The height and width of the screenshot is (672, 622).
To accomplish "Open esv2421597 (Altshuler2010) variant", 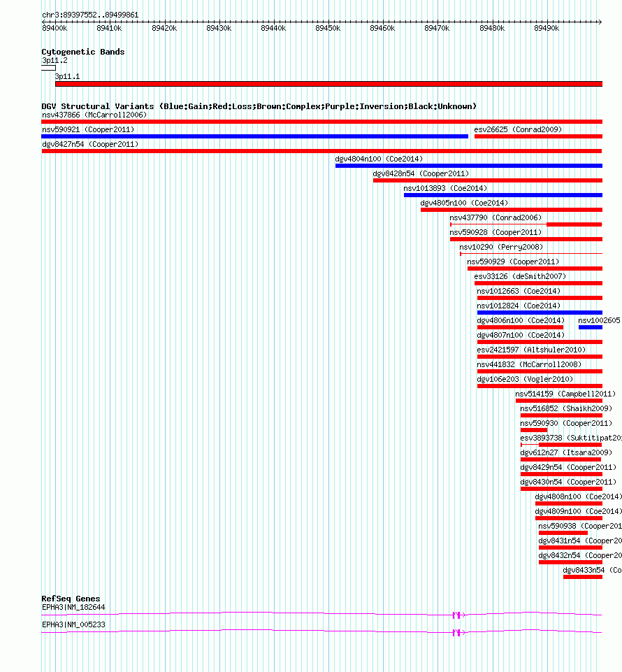I will [540, 357].
